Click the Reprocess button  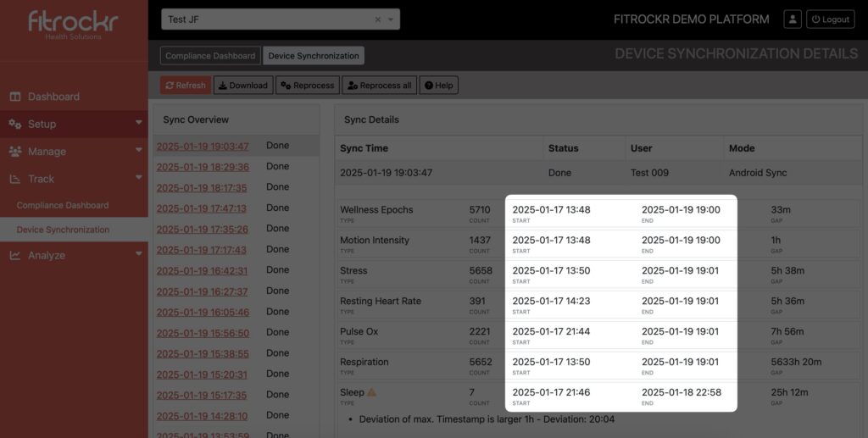[307, 86]
